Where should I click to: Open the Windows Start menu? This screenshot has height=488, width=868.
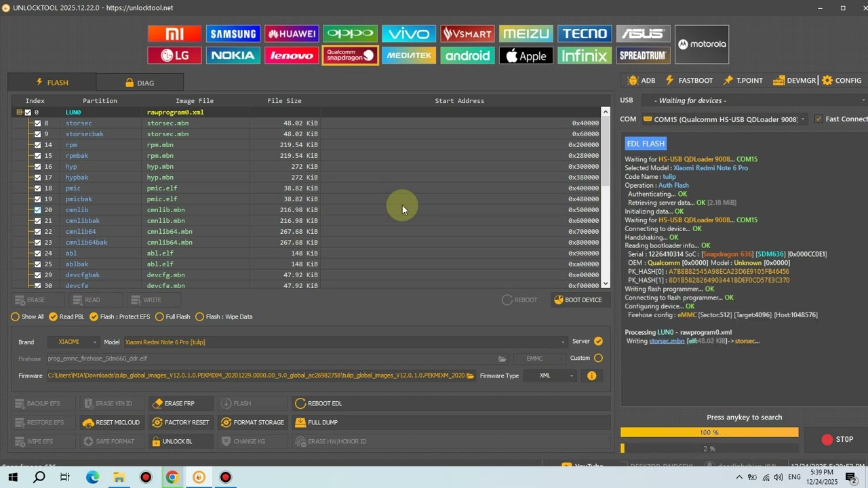pos(13,477)
